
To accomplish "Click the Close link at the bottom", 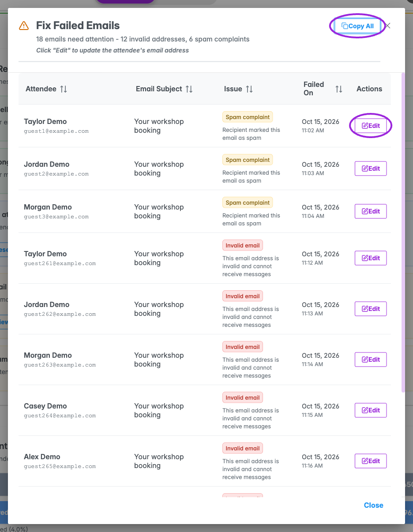I will point(374,506).
